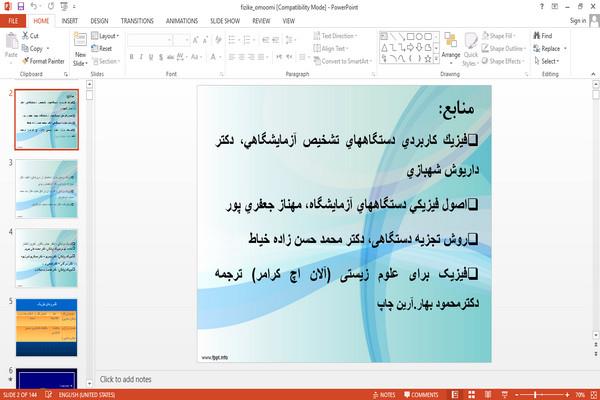Screen dimensions: 600x400
Task: Click the Find button
Action: (543, 36)
